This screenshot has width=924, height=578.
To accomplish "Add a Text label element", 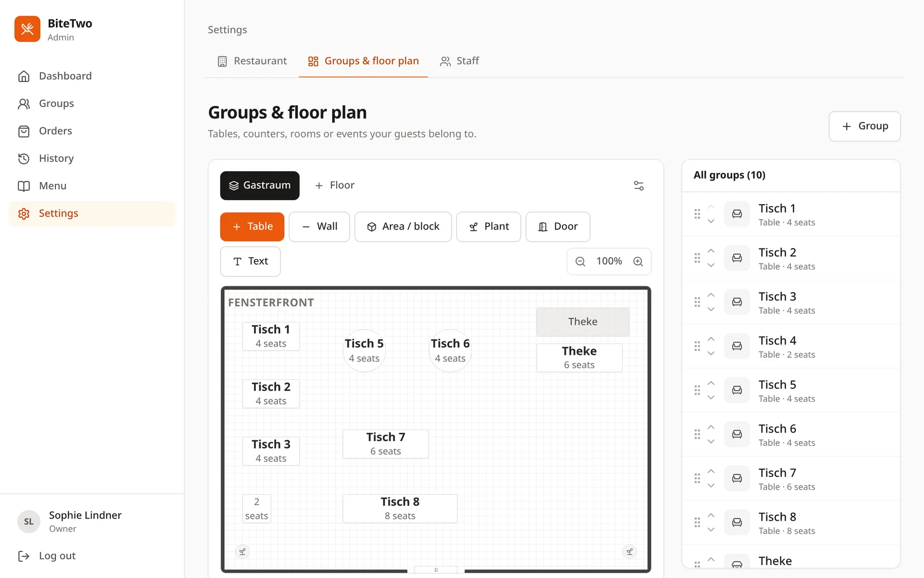I will [x=250, y=261].
